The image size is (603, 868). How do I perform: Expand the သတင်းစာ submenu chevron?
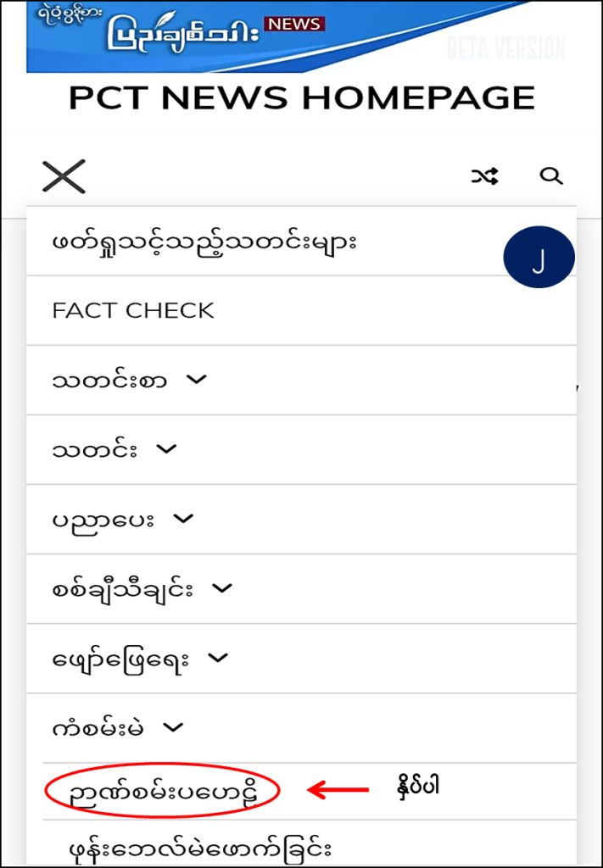pyautogui.click(x=196, y=381)
